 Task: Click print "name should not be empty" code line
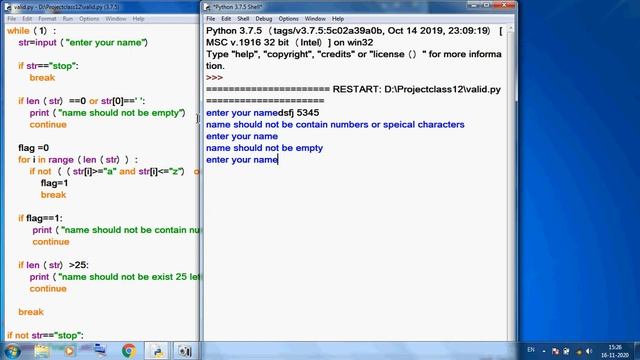pos(107,113)
